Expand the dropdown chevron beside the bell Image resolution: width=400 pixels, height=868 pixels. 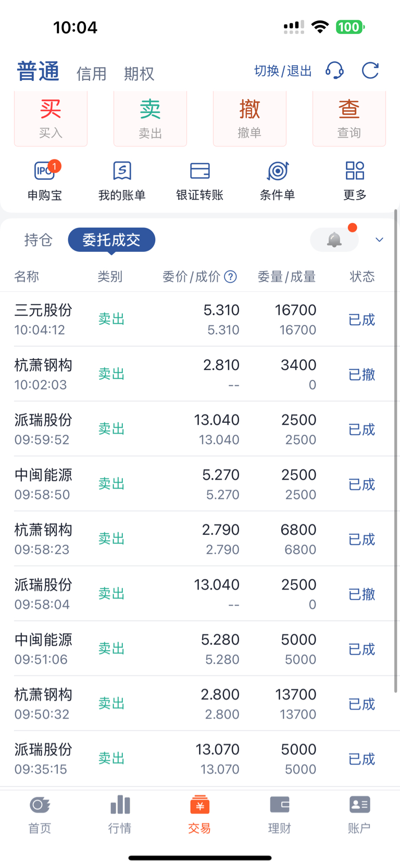(379, 240)
